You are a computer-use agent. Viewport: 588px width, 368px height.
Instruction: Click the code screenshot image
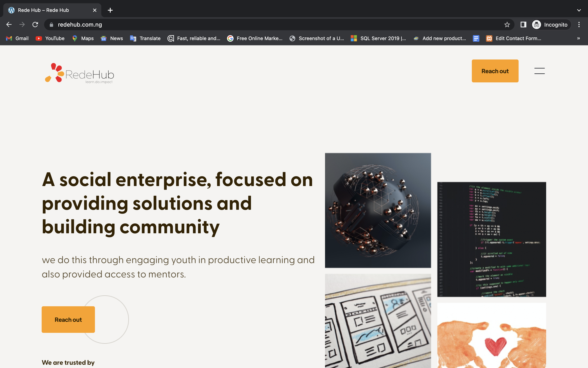pyautogui.click(x=492, y=239)
